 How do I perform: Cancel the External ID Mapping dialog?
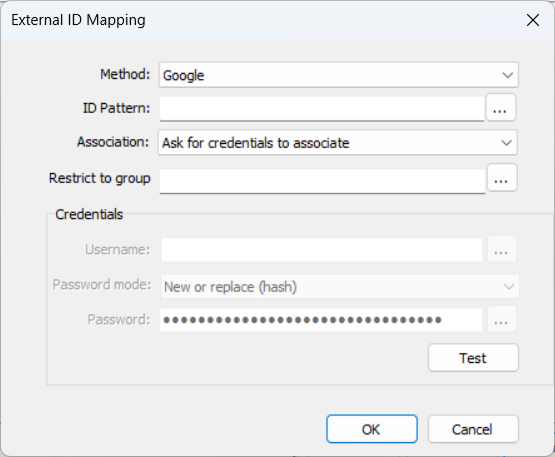(x=473, y=429)
